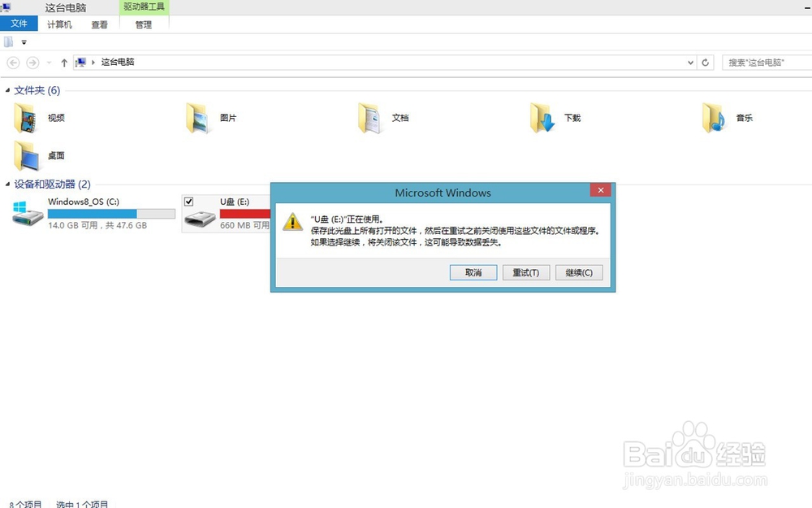Click the 继续(C) button

[x=579, y=272]
